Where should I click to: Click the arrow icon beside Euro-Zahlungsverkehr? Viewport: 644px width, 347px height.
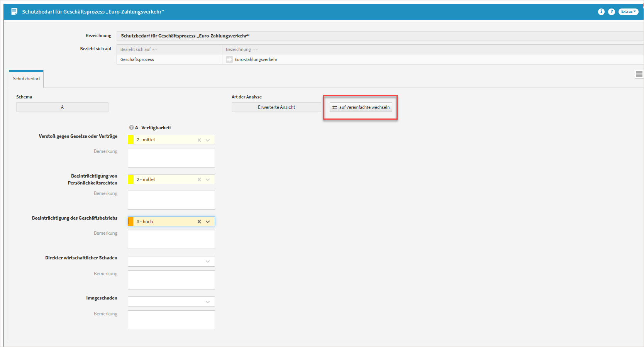tap(229, 59)
